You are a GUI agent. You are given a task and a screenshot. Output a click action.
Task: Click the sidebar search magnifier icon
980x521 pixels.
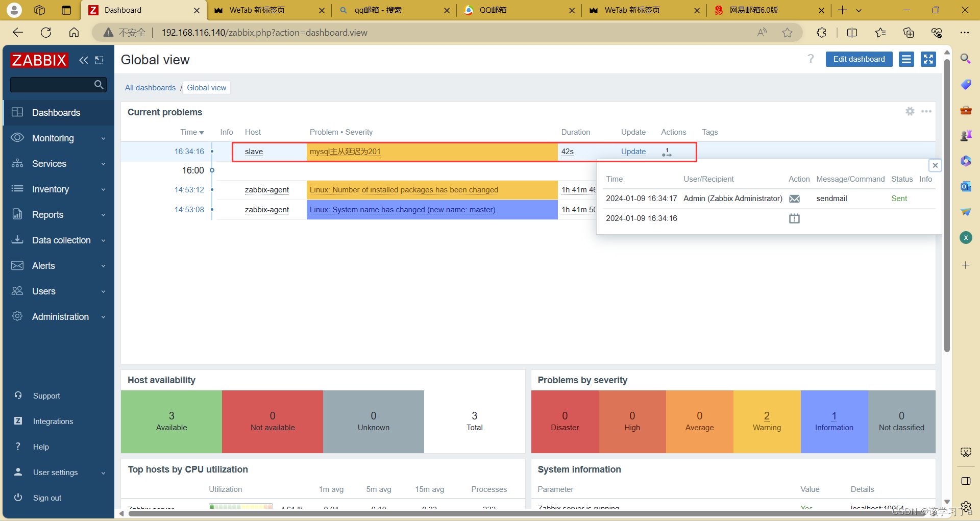coord(99,84)
